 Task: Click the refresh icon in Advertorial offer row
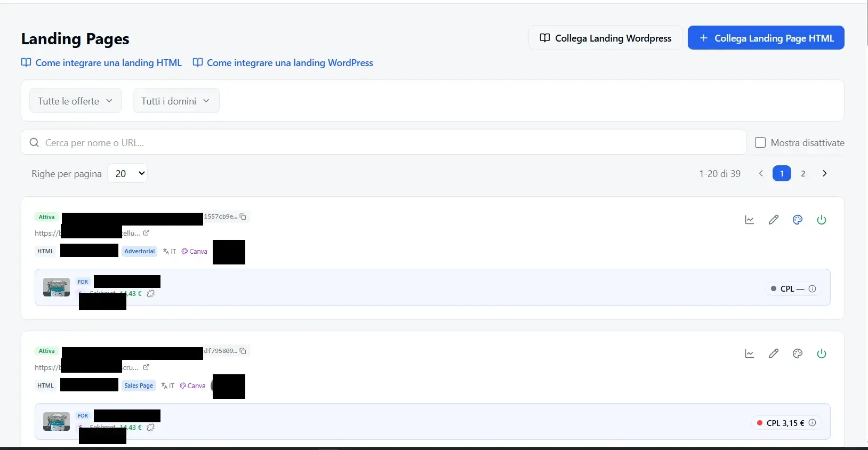click(151, 294)
